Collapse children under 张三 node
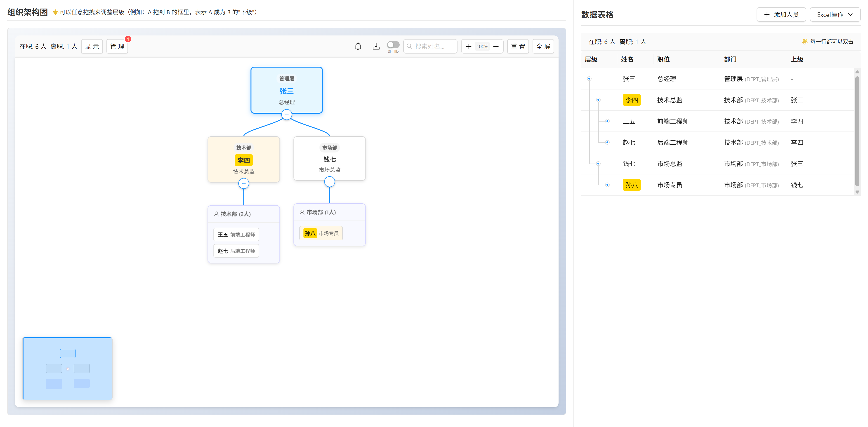The height and width of the screenshot is (427, 868). pos(286,115)
